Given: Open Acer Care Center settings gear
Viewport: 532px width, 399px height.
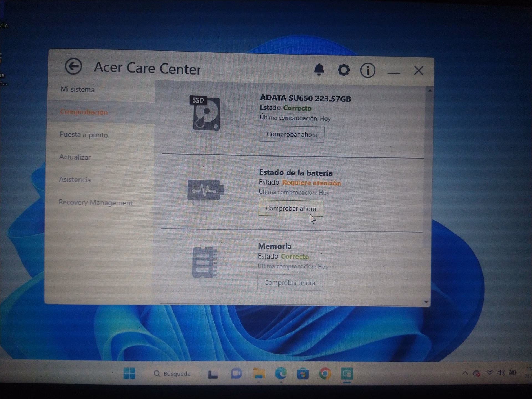Looking at the screenshot, I should tap(344, 70).
